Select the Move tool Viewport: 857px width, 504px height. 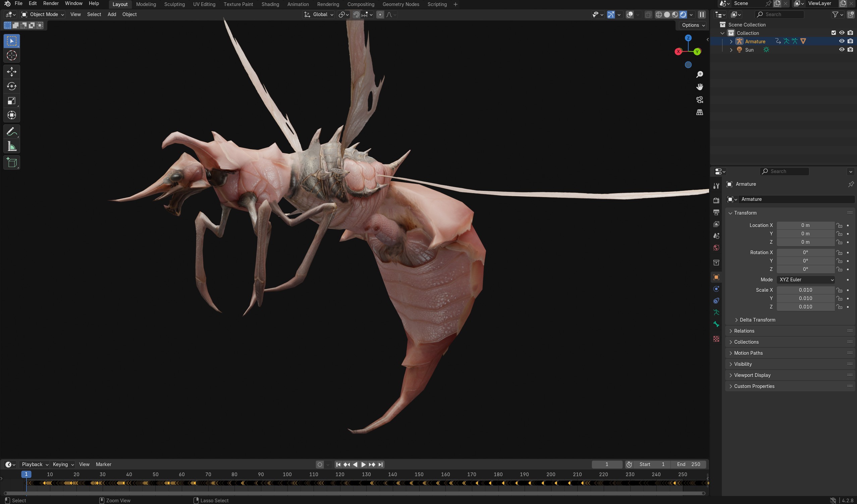[x=11, y=72]
